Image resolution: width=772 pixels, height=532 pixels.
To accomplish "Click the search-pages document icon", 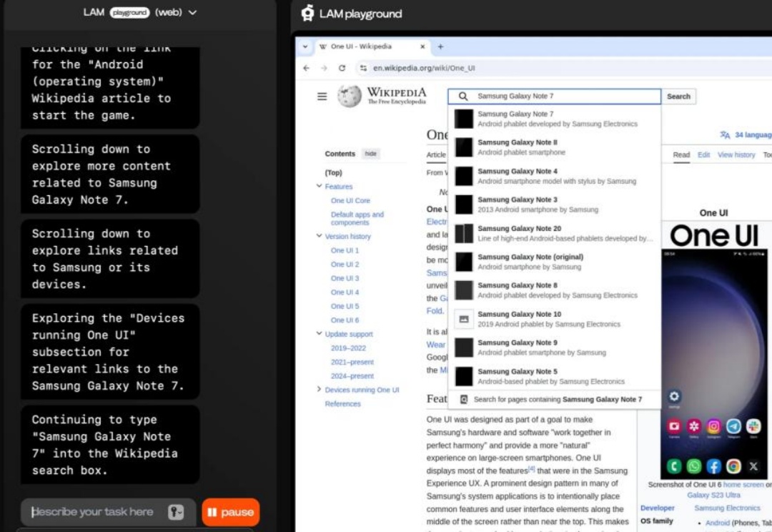I will [464, 400].
